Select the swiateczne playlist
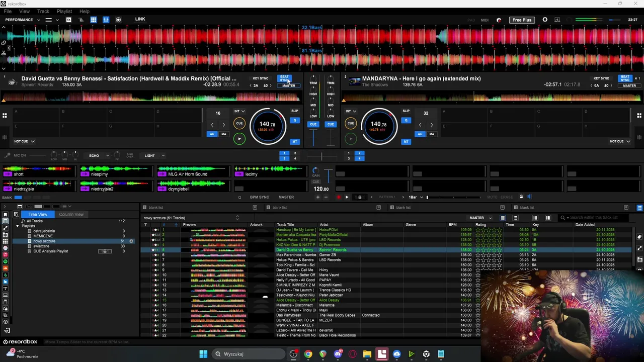644x362 pixels. tap(41, 246)
